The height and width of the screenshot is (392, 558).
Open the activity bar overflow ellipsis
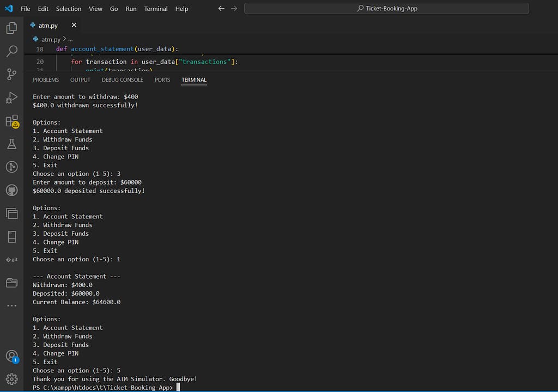[12, 305]
